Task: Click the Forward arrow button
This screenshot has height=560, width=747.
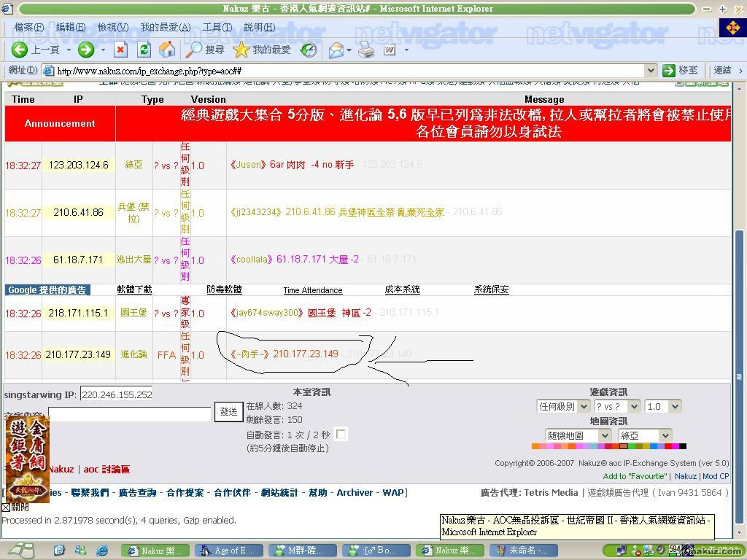Action: (86, 50)
